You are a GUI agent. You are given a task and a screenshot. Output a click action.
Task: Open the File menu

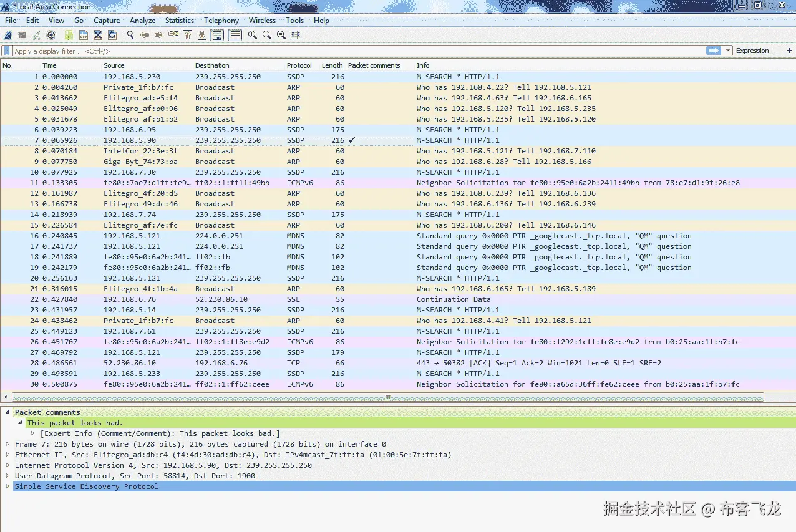point(11,21)
